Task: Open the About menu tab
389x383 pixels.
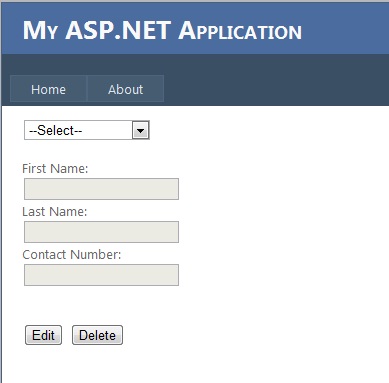Action: click(125, 89)
